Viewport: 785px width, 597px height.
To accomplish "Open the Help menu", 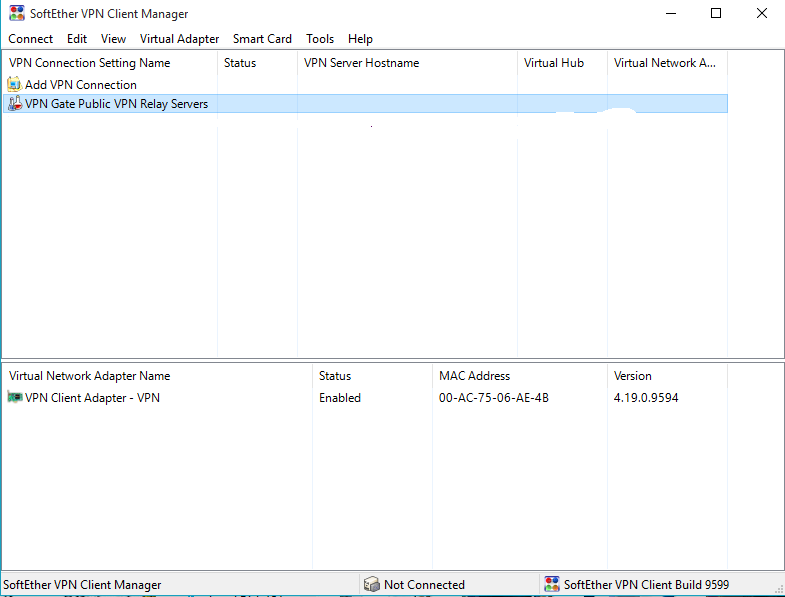I will point(360,39).
